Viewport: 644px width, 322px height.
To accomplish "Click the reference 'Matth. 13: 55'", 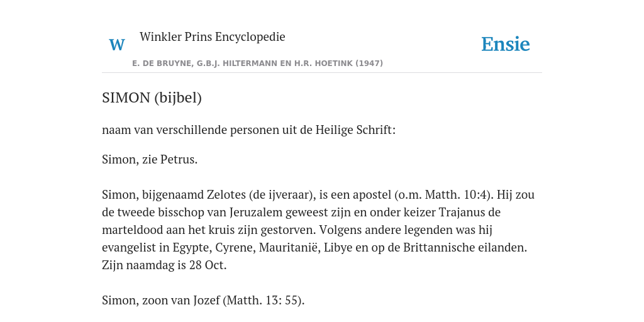I will (x=264, y=301).
